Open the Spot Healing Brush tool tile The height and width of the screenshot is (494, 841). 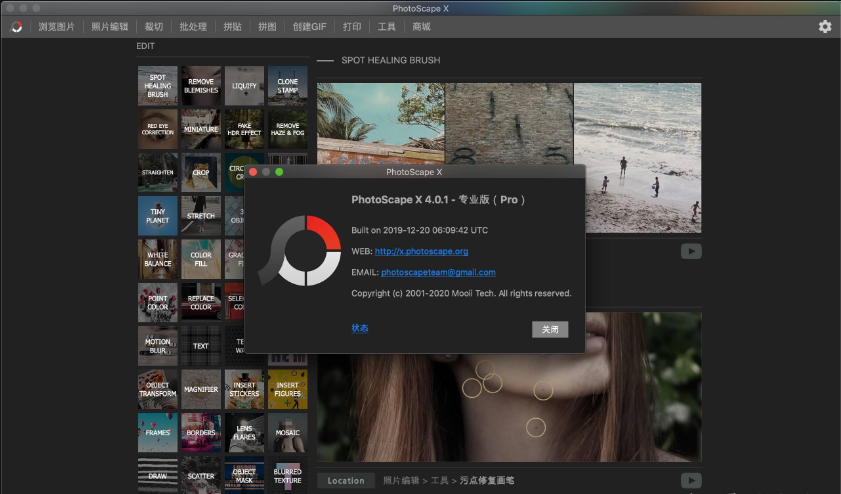(x=158, y=86)
